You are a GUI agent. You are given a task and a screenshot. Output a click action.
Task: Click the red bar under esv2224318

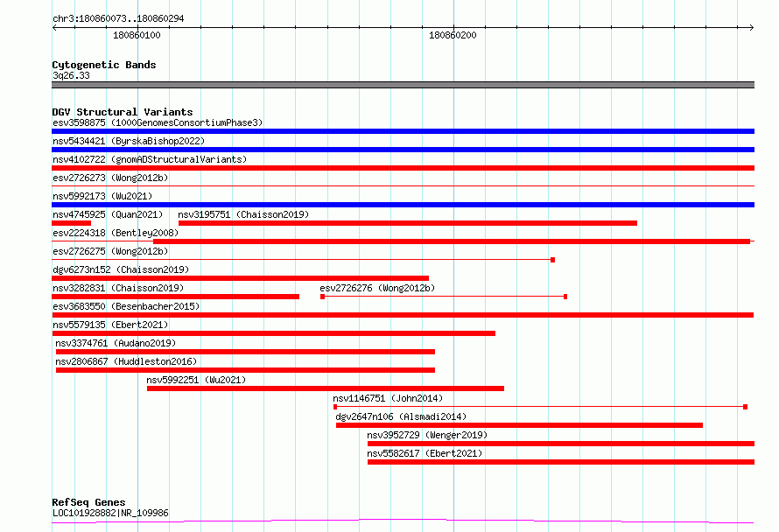452,241
